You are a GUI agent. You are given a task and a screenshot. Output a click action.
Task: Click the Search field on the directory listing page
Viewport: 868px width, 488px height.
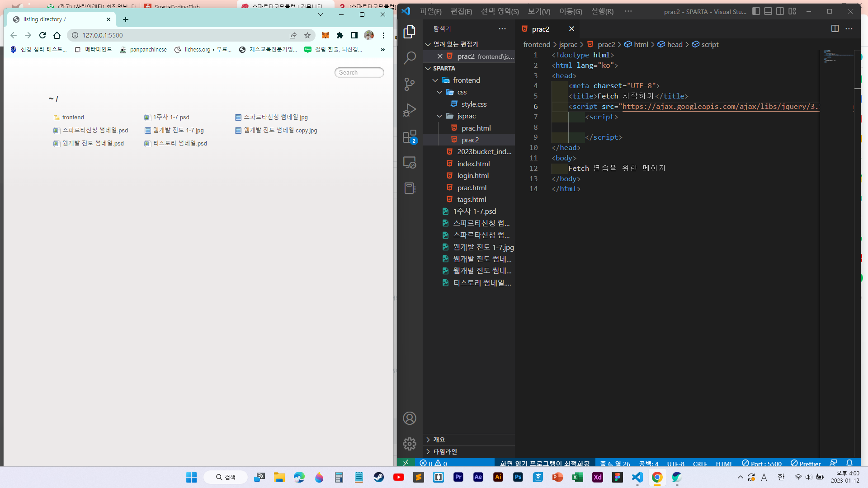pyautogui.click(x=359, y=72)
